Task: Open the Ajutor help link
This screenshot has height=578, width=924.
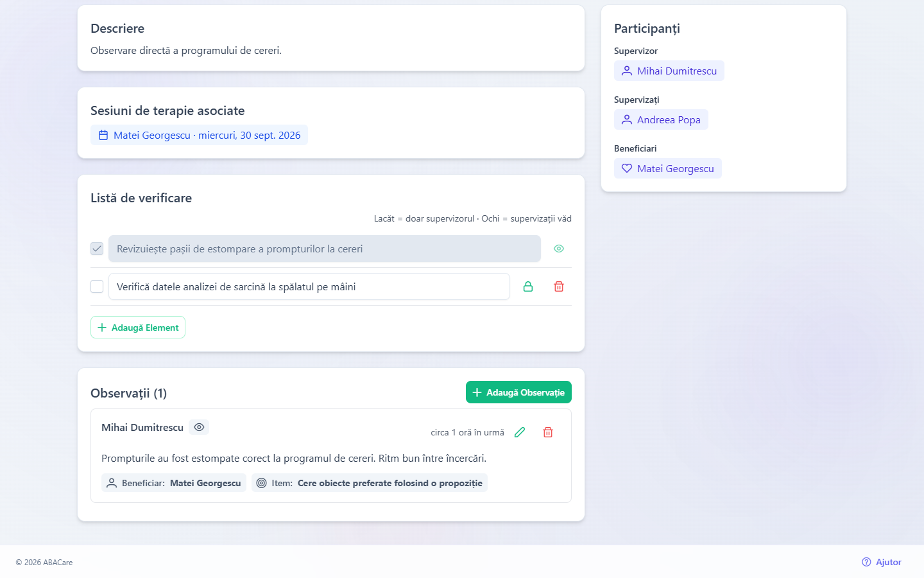Action: click(882, 562)
